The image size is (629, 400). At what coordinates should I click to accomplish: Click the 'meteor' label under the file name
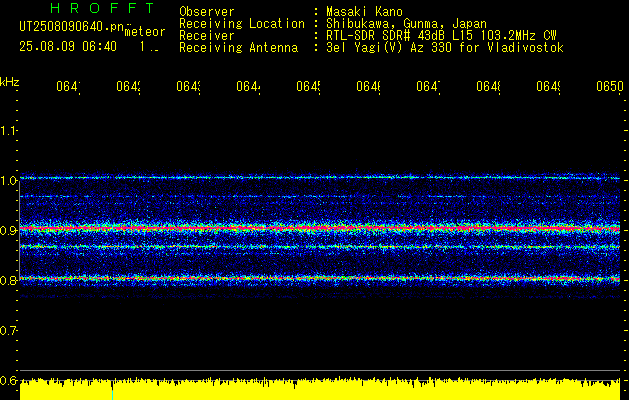click(145, 32)
